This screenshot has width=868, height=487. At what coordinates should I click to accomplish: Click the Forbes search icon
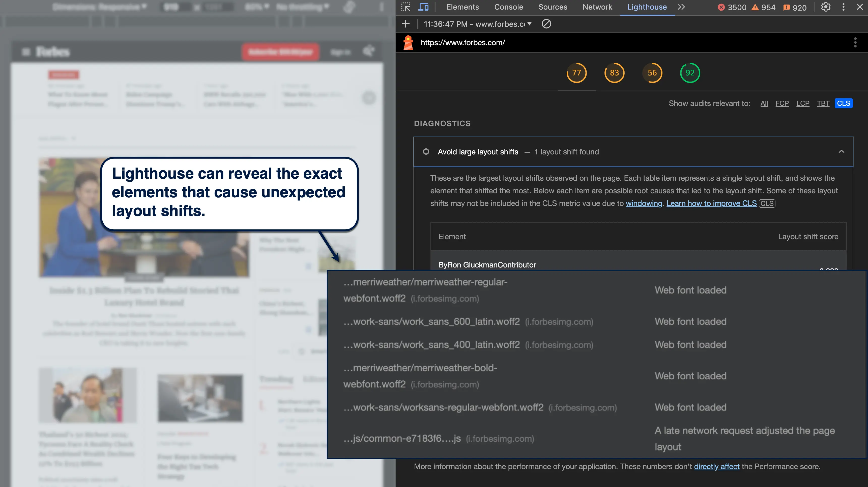pos(368,51)
